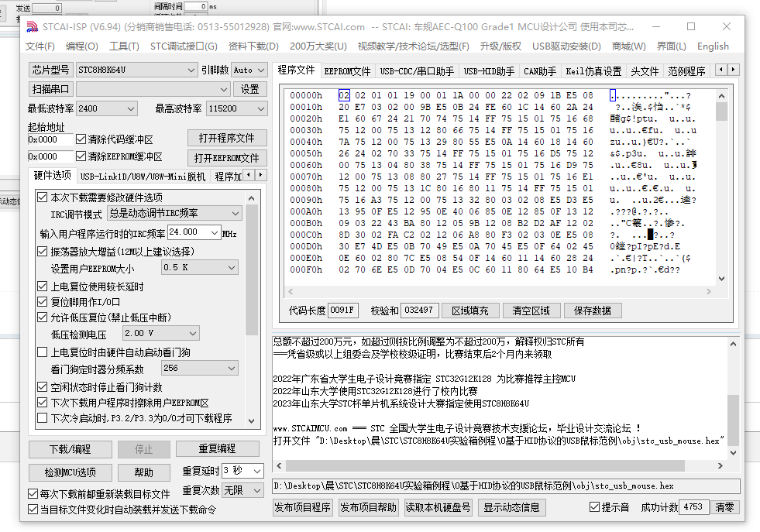Click the STCAI-ISP app logo icon
Viewport: 760px width, 532px height.
coord(33,26)
